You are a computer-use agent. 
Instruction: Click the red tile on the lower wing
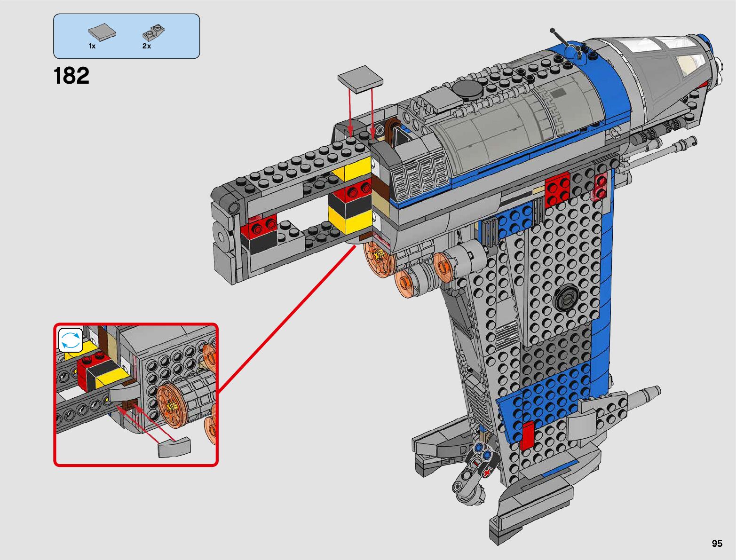(528, 435)
